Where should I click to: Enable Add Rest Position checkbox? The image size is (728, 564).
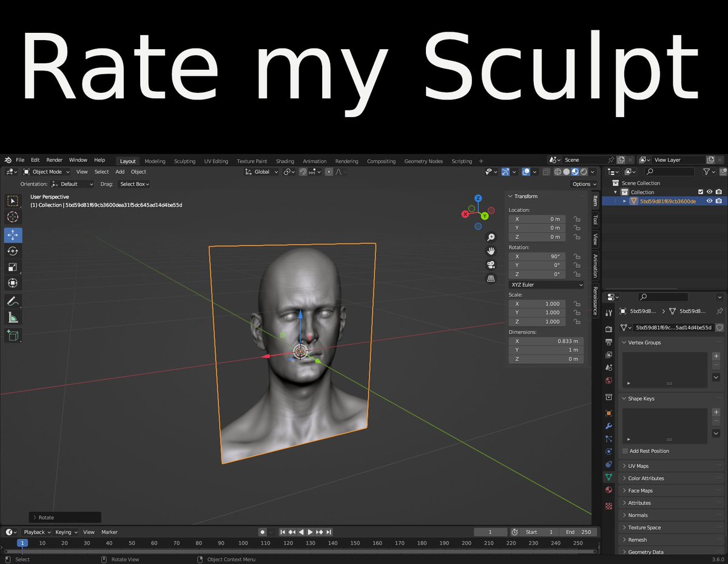(625, 451)
